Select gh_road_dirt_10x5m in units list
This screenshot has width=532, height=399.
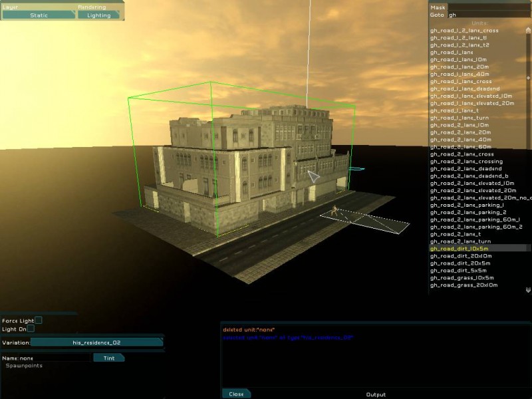click(x=460, y=249)
